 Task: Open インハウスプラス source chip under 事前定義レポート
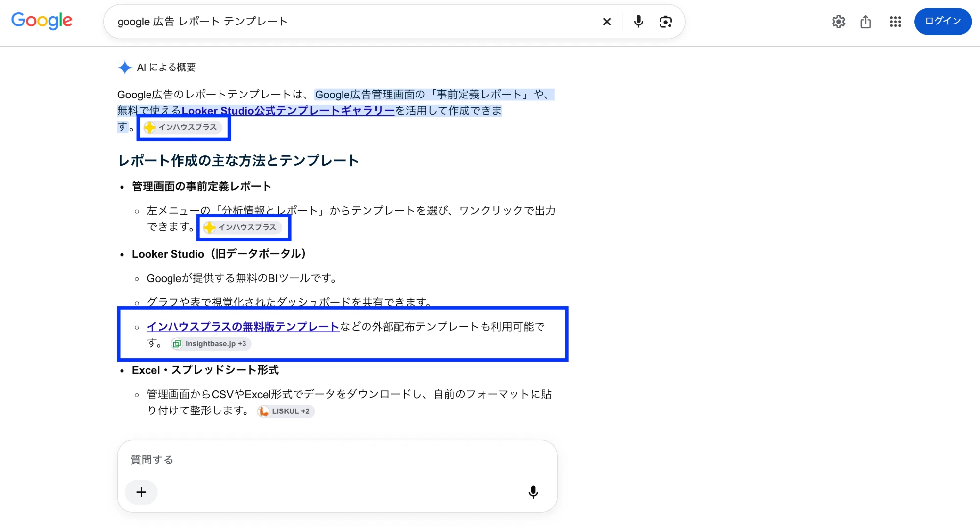click(242, 227)
